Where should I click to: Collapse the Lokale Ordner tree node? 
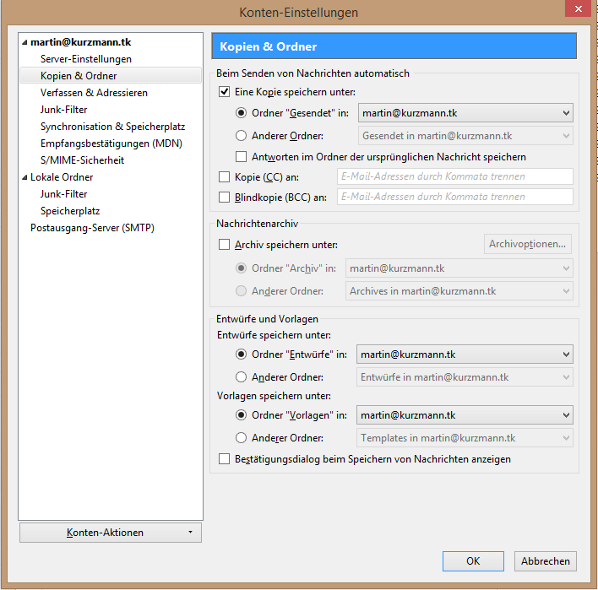[x=24, y=178]
